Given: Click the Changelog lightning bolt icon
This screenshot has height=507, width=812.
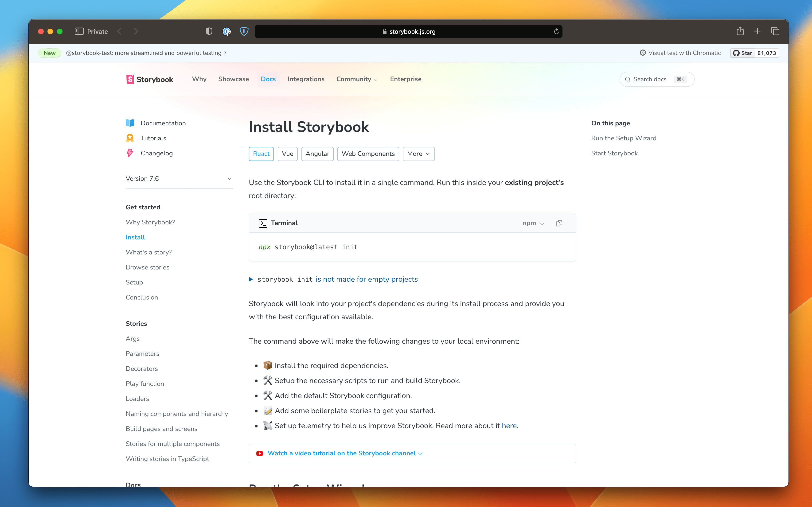Looking at the screenshot, I should pos(130,153).
